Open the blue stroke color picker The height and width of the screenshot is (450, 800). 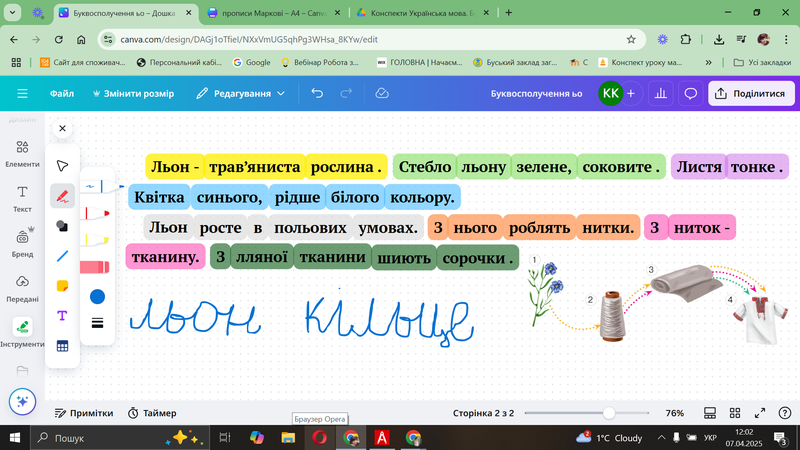coord(97,296)
